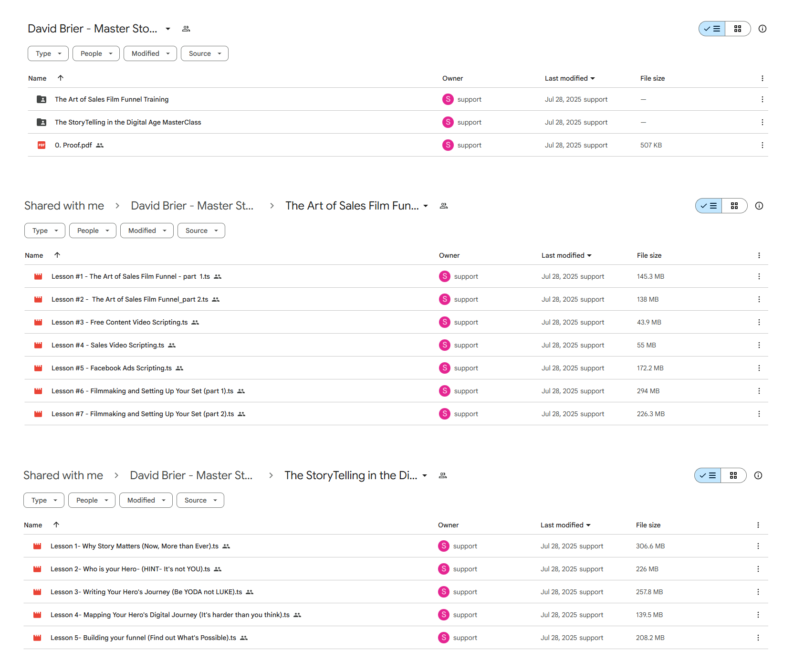This screenshot has width=794, height=672.
Task: Open more actions for Lesson #7 - Filmmaking part 2
Action: (759, 414)
